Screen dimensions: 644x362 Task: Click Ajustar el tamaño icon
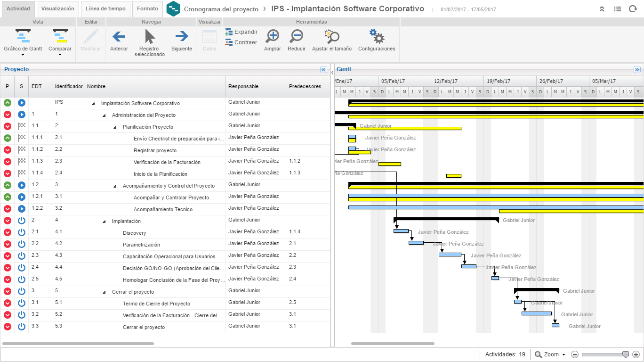click(x=331, y=37)
